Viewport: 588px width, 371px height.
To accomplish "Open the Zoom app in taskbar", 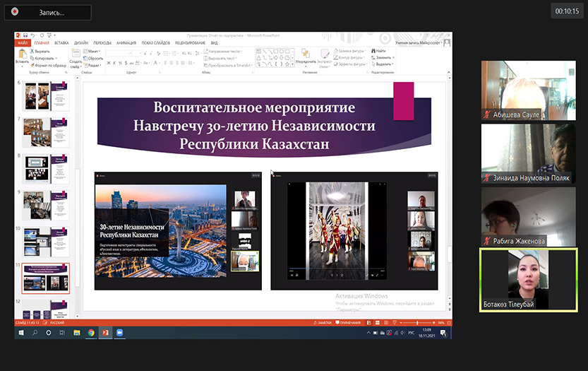I will (x=119, y=332).
